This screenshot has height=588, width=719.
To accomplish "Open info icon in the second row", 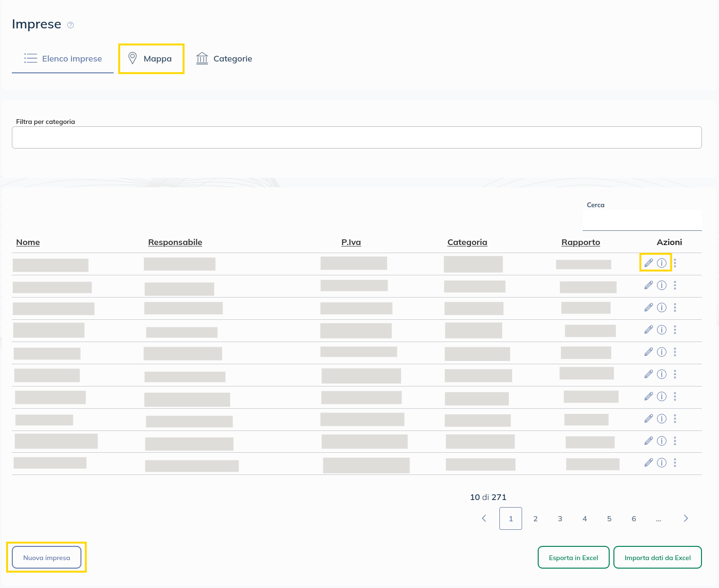I will click(662, 285).
